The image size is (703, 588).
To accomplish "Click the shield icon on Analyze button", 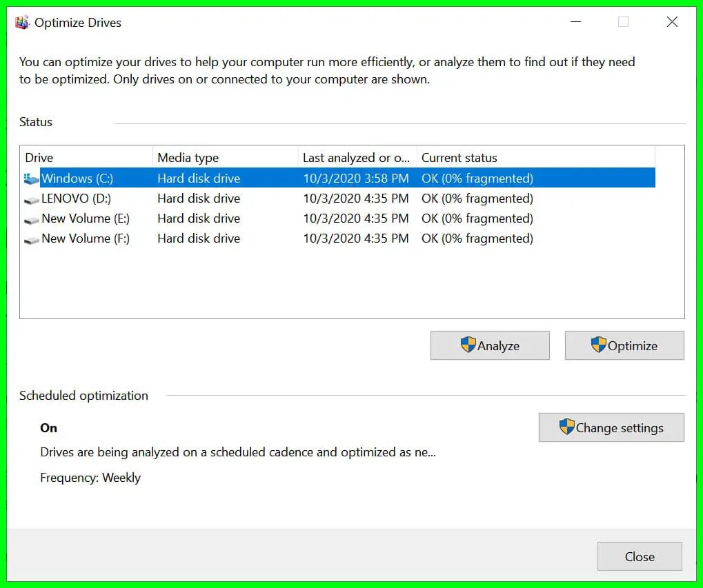I will click(x=468, y=345).
